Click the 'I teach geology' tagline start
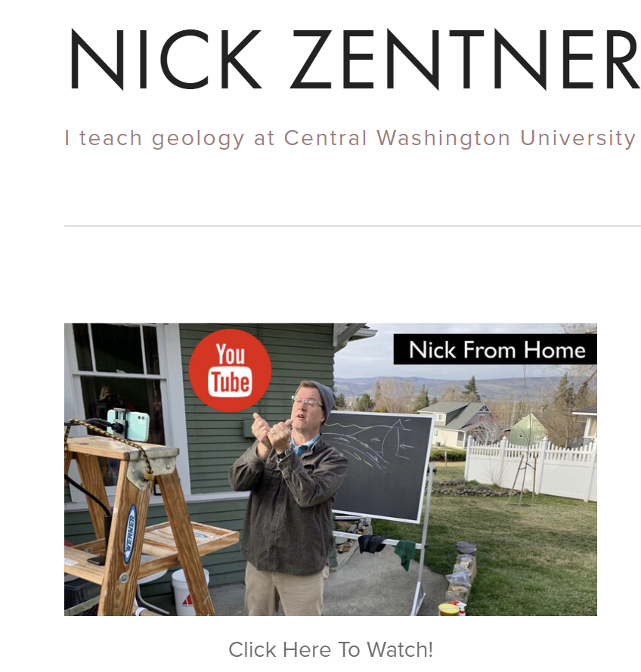The image size is (641, 672). point(154,138)
